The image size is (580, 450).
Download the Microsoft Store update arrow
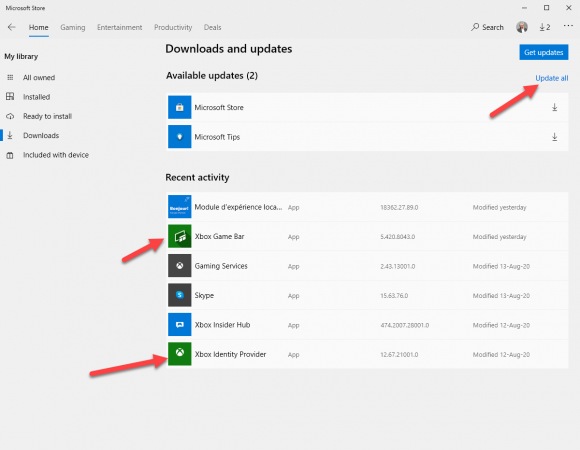tap(554, 107)
